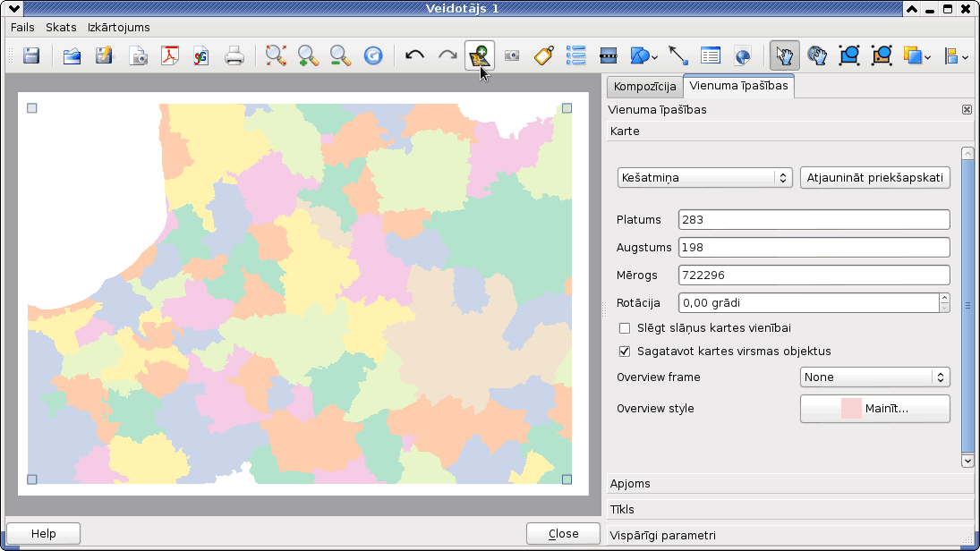Click the scrollbar down arrow in properties panel
The height and width of the screenshot is (551, 980).
(x=967, y=461)
